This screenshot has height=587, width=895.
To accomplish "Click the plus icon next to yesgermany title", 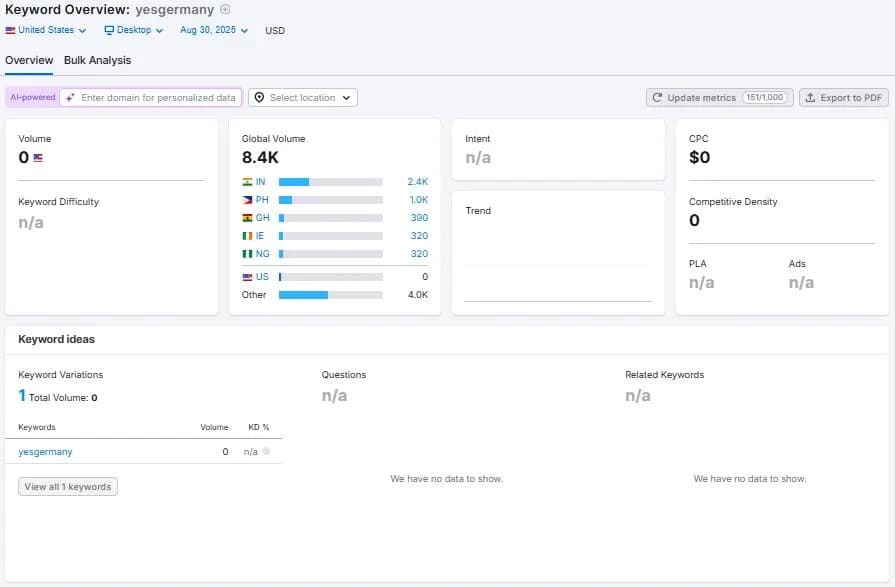I will click(x=225, y=10).
